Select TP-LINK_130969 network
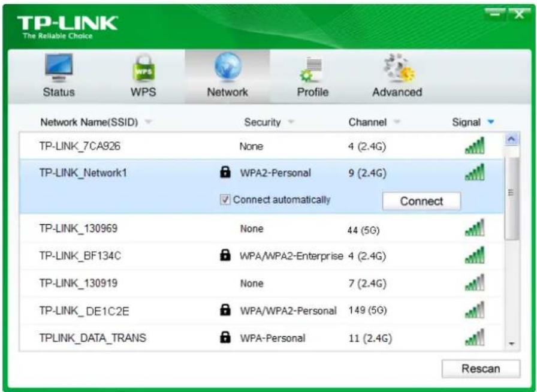This screenshot has width=537, height=392. (x=262, y=228)
